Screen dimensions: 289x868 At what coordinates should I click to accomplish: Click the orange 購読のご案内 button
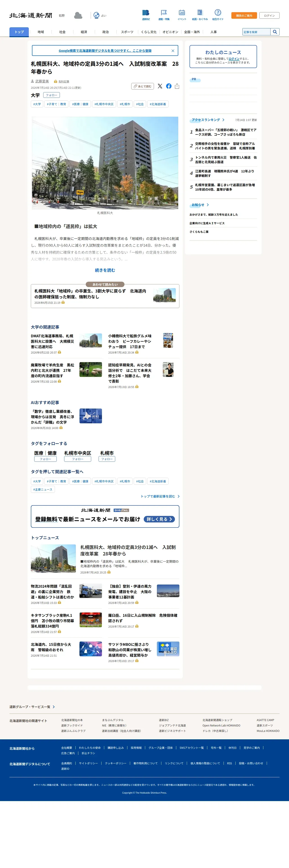[244, 16]
